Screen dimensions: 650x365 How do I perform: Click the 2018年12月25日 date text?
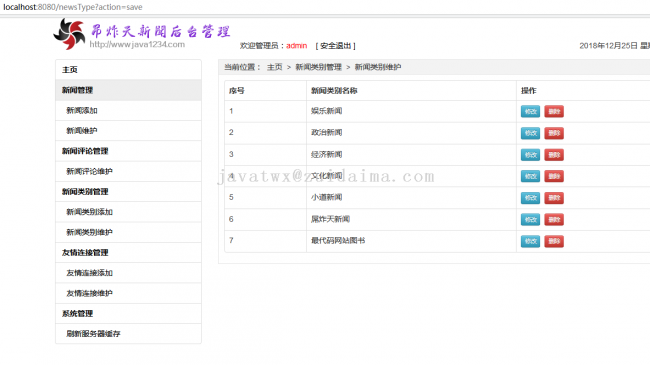[x=608, y=46]
